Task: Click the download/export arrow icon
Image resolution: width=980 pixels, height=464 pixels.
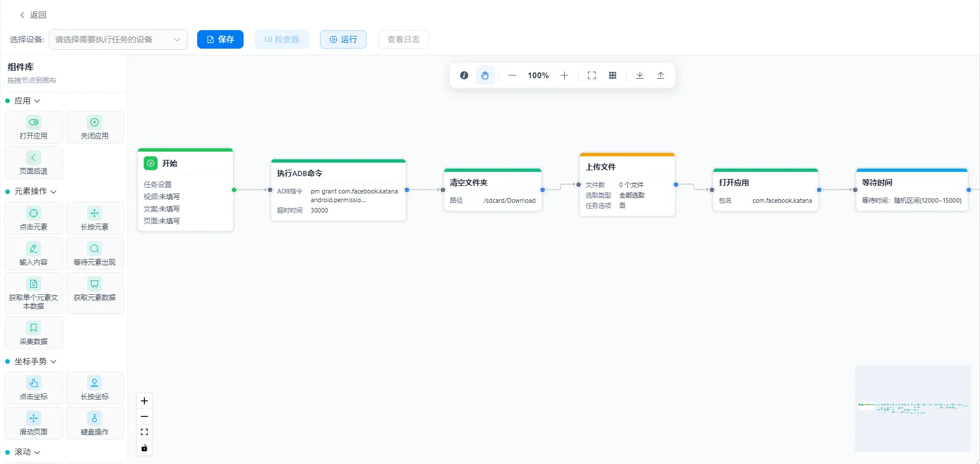Action: [640, 75]
